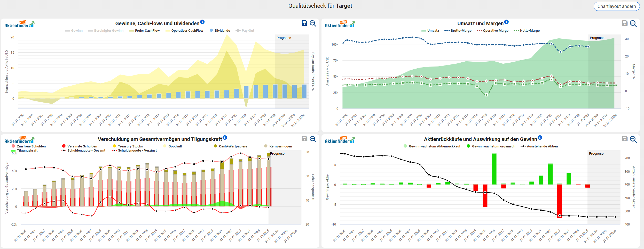Save the Verschuldung am Gesamtvermögen chart
This screenshot has height=249, width=644.
click(x=304, y=139)
